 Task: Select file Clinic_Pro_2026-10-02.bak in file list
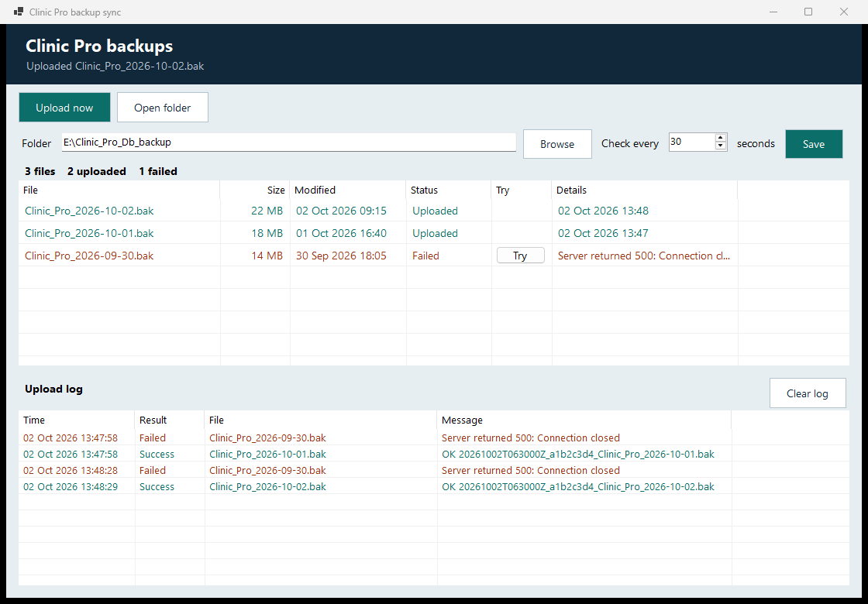click(89, 211)
